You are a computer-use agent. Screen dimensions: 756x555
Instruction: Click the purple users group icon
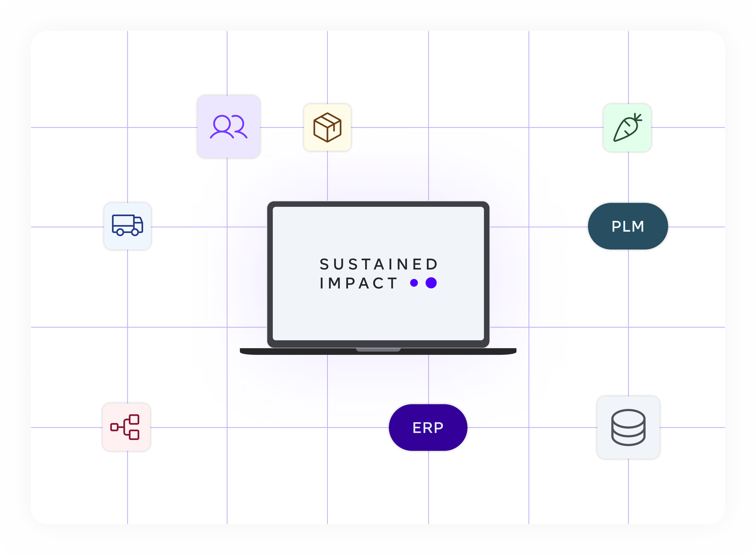(x=229, y=127)
